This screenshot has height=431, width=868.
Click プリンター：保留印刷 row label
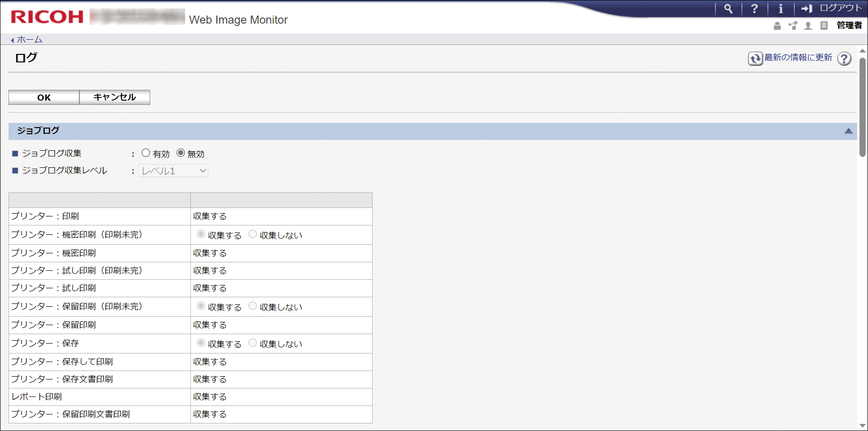(54, 325)
